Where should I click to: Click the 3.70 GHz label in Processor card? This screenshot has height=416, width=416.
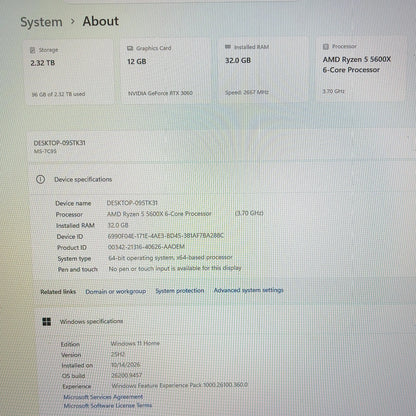pyautogui.click(x=333, y=91)
